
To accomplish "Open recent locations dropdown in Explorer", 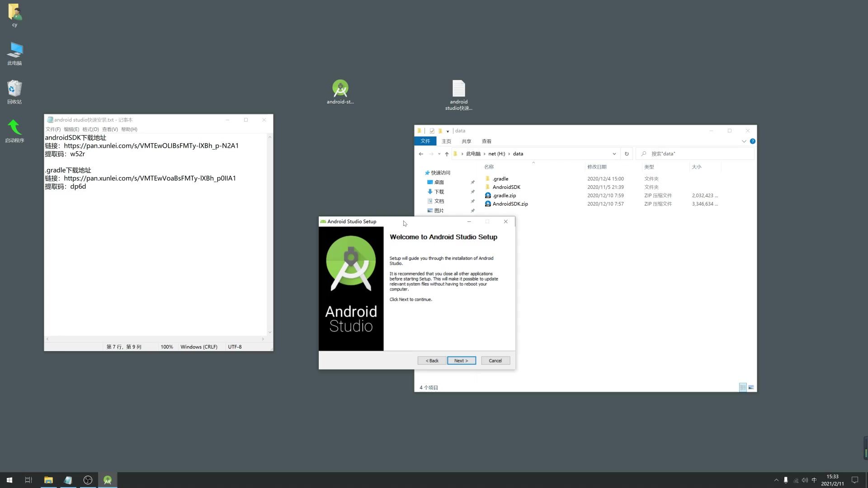I will click(x=439, y=154).
